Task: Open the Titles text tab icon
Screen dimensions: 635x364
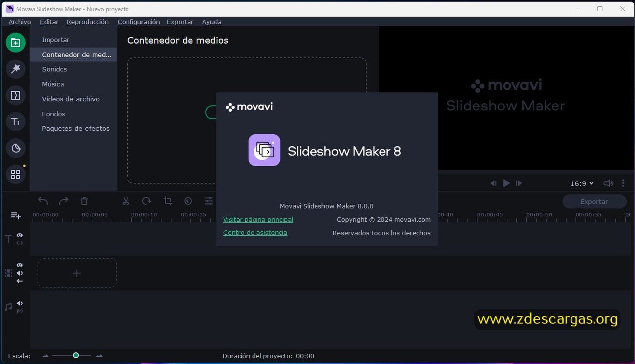Action: coord(16,121)
